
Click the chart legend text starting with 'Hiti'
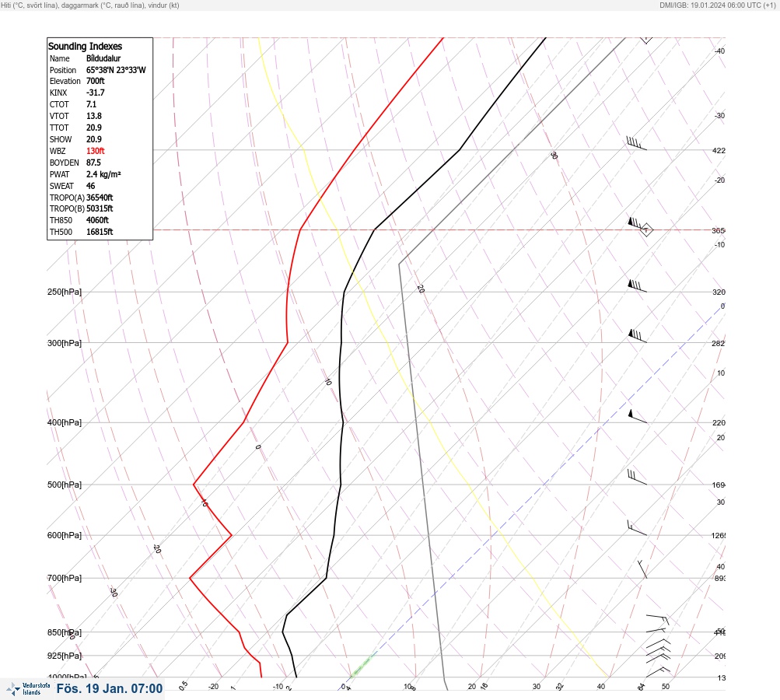[90, 5]
